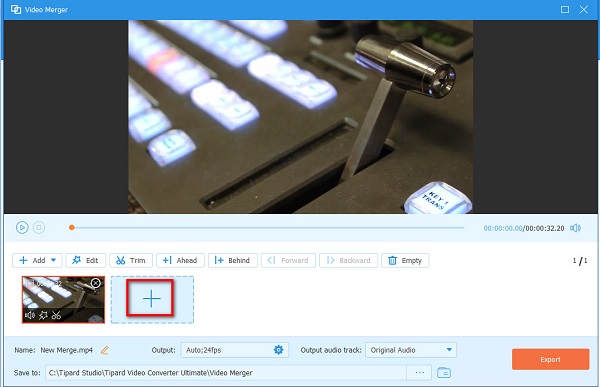Open the Output audio track dropdown
Image resolution: width=600 pixels, height=387 pixels.
(411, 350)
